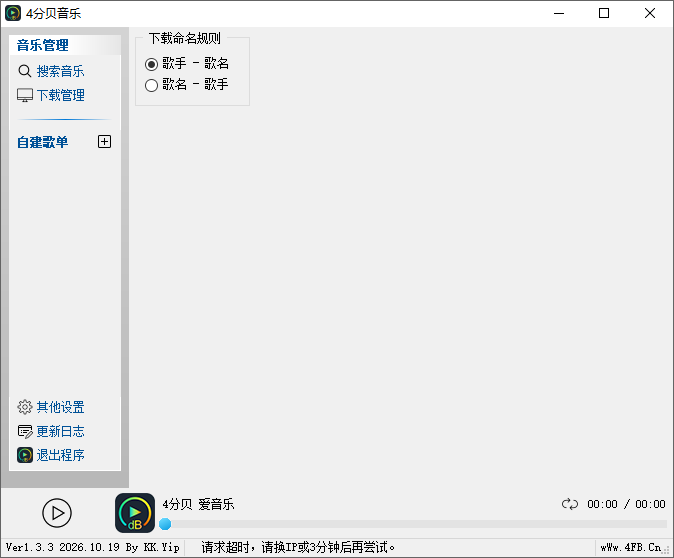
Task: Minimize the 4分贝音乐 window
Action: coord(559,13)
